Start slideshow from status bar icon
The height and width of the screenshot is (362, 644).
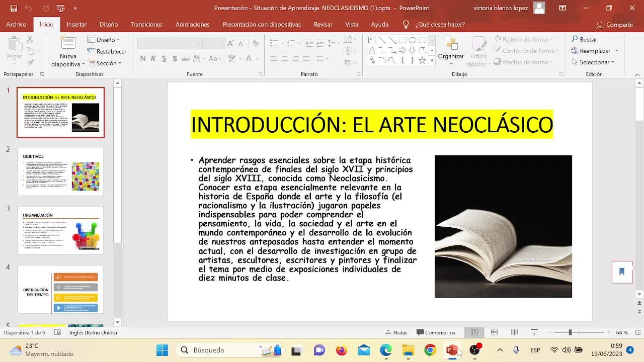(x=534, y=332)
